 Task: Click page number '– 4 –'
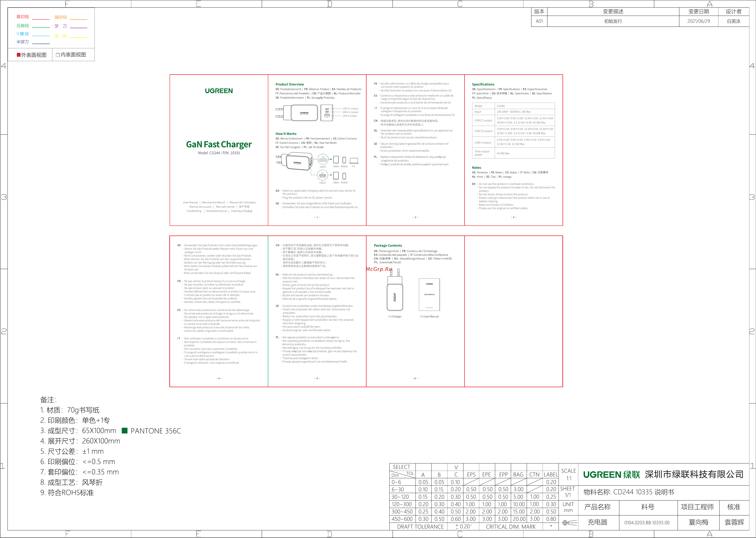pos(219,378)
